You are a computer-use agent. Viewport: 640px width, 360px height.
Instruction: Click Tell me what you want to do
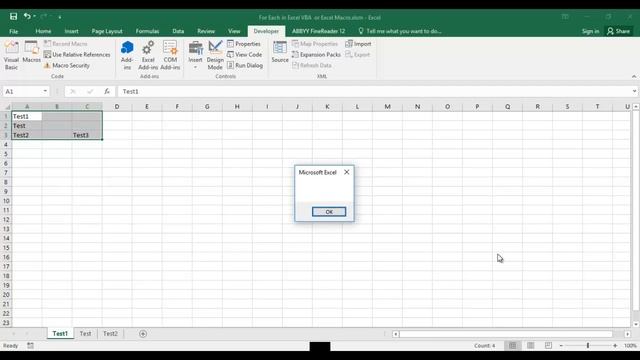click(x=400, y=31)
